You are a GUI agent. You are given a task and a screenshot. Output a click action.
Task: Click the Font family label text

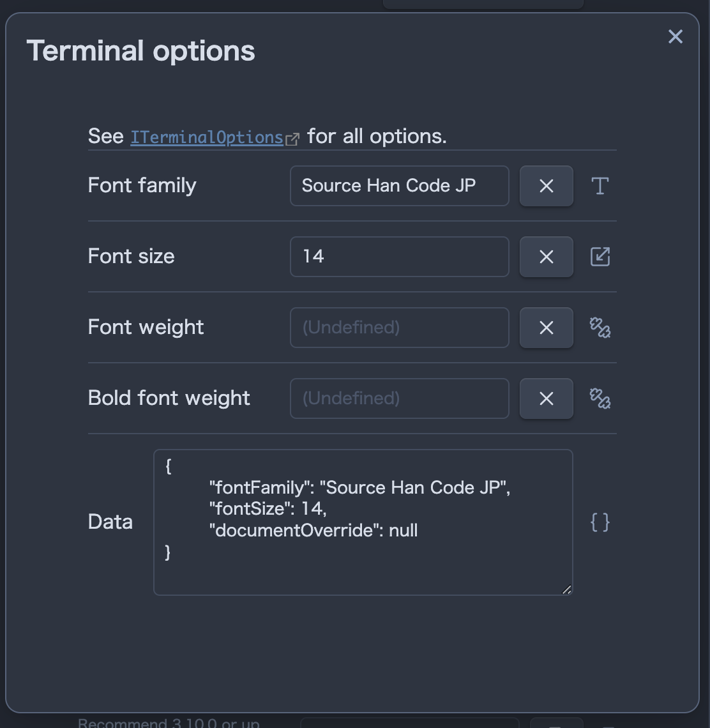point(142,185)
